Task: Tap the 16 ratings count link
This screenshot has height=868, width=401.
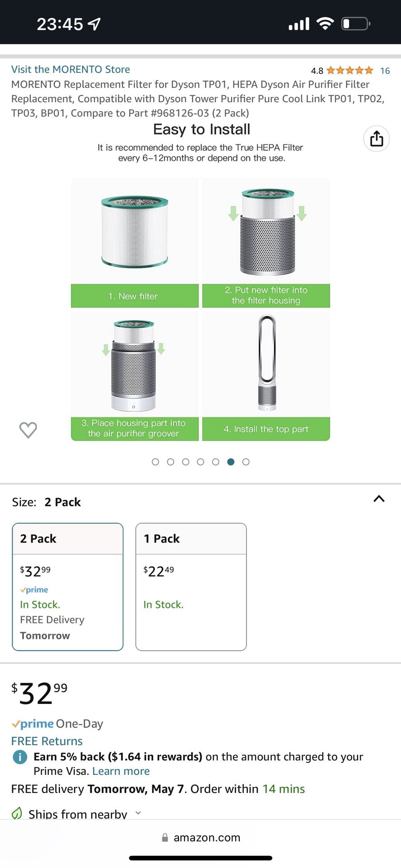Action: (x=384, y=71)
